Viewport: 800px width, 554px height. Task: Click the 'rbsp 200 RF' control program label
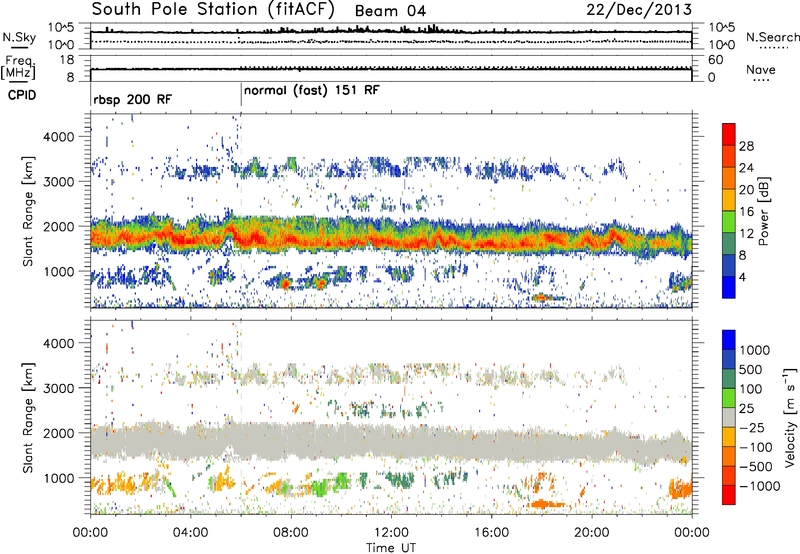[x=133, y=99]
